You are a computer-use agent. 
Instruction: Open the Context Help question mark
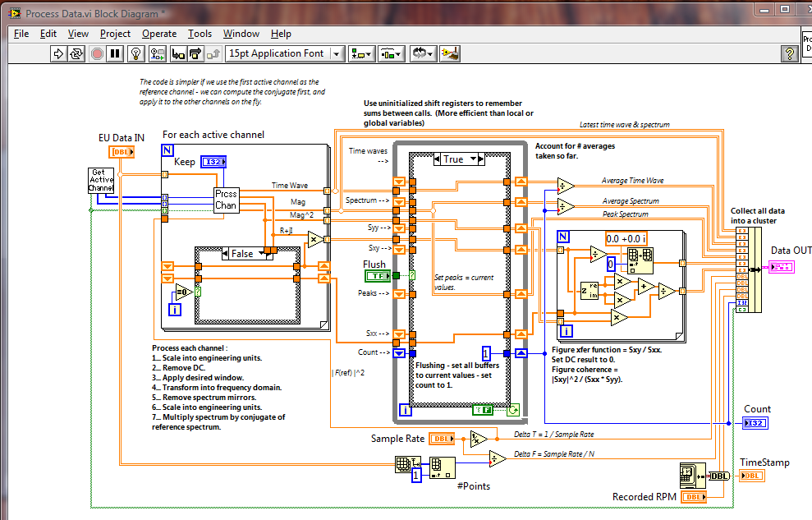point(789,53)
